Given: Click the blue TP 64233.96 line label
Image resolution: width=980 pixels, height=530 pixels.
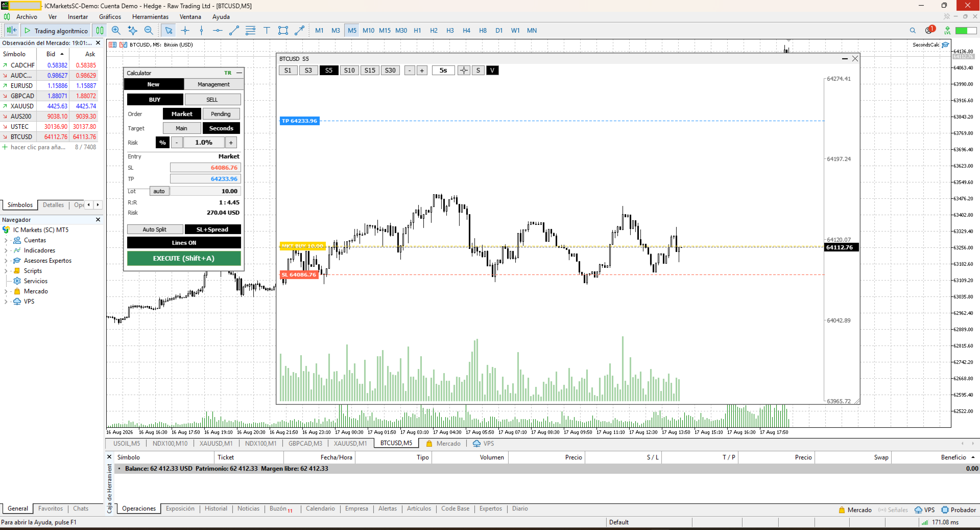Looking at the screenshot, I should [300, 121].
